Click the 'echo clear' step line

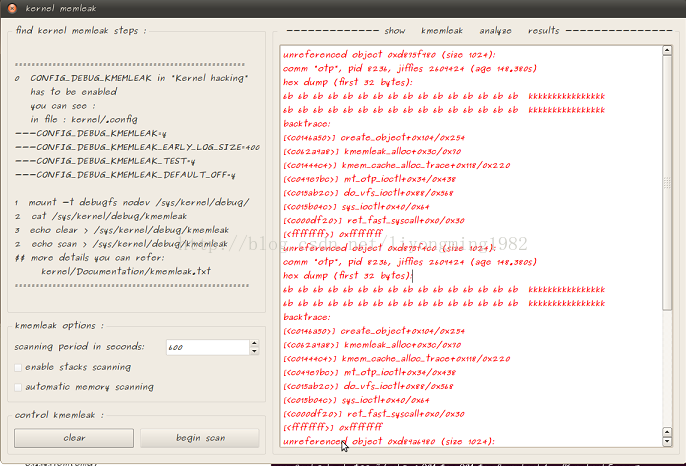point(128,230)
